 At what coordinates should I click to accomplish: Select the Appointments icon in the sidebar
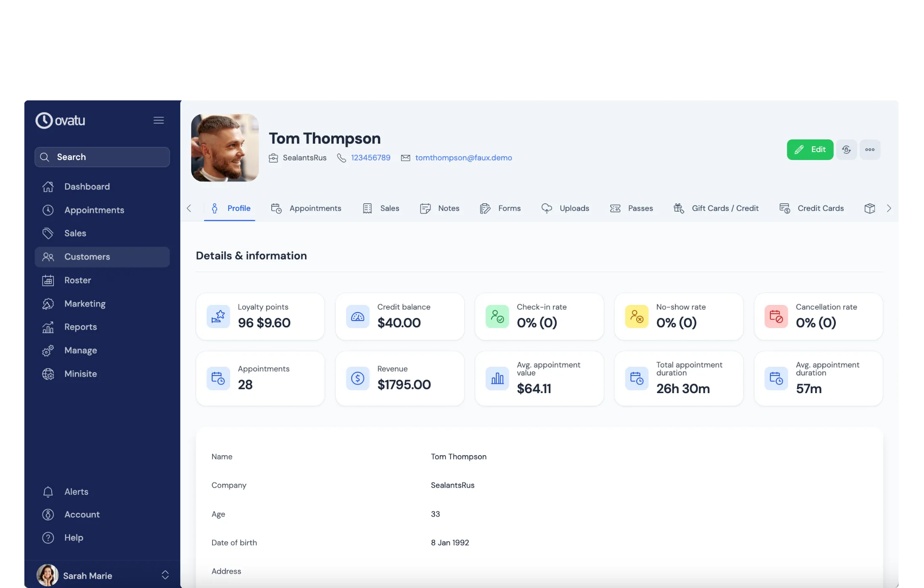click(x=48, y=210)
